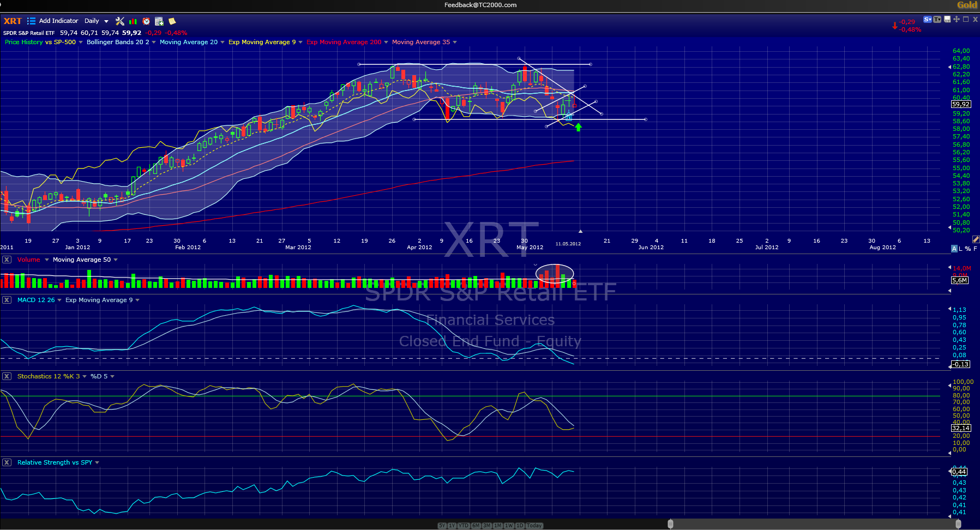The height and width of the screenshot is (530, 980).
Task: Select the 5Y zoom range
Action: point(442,526)
